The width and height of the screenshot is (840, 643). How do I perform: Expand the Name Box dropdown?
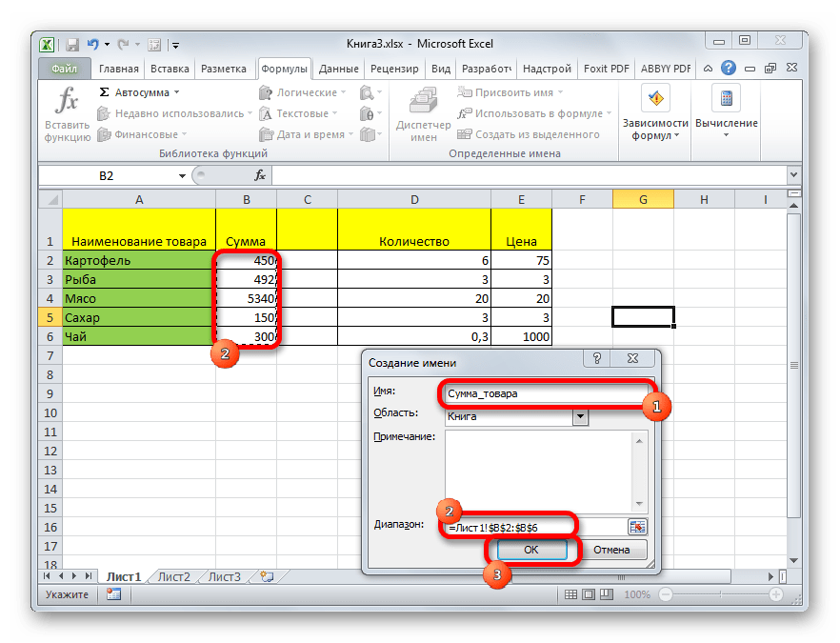pos(182,176)
